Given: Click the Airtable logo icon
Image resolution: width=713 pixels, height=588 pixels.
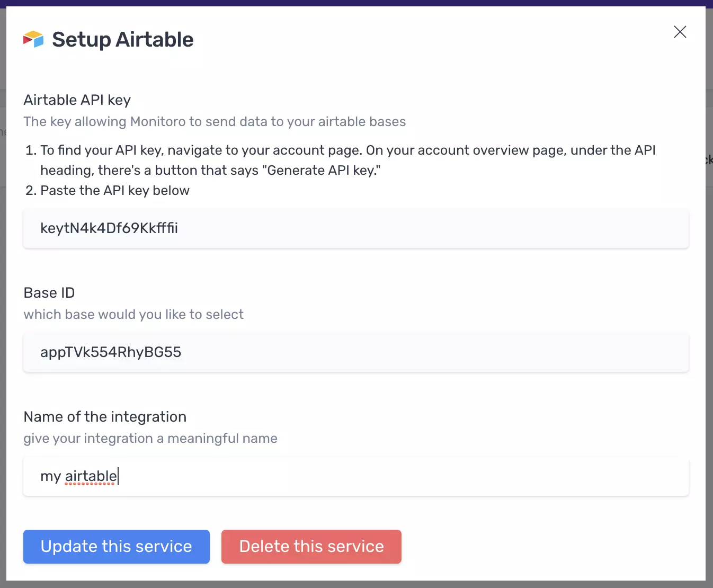Looking at the screenshot, I should pos(33,39).
